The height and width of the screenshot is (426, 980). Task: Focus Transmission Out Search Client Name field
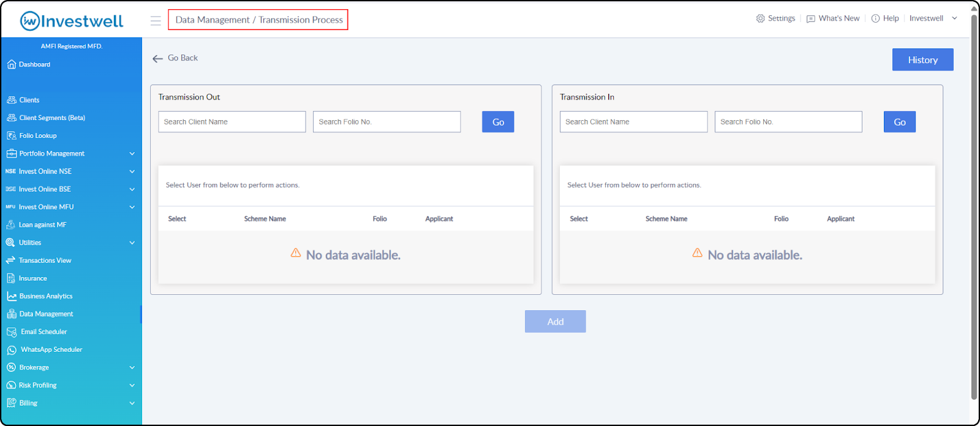[x=232, y=122]
